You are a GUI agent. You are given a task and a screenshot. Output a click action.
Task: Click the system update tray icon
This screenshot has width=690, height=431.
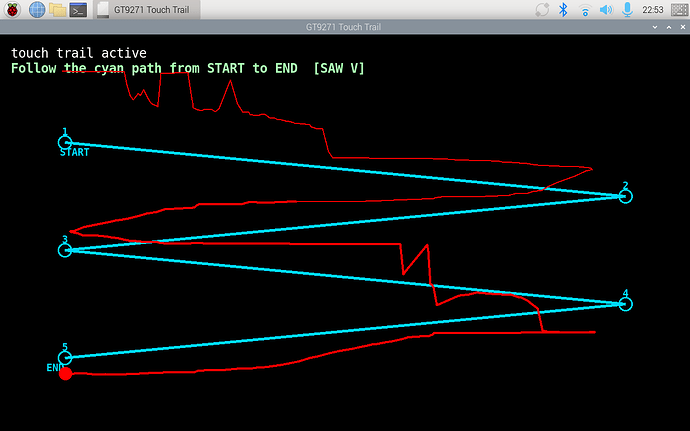tap(542, 10)
